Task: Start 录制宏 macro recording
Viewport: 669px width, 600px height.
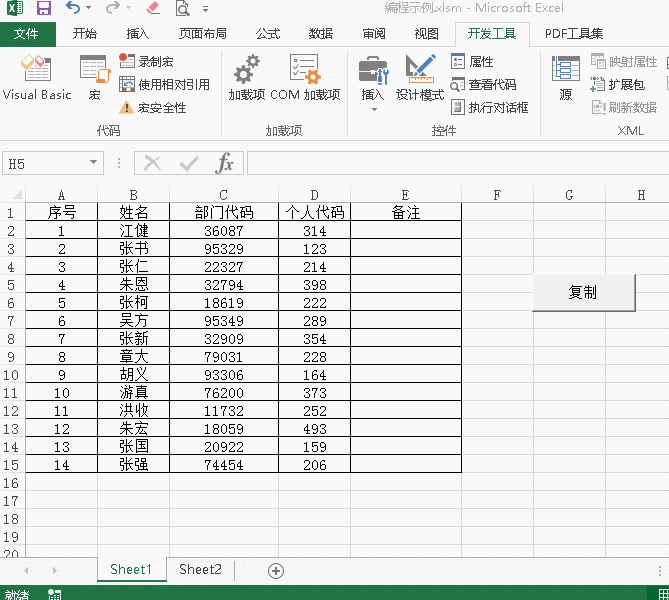Action: coord(146,61)
